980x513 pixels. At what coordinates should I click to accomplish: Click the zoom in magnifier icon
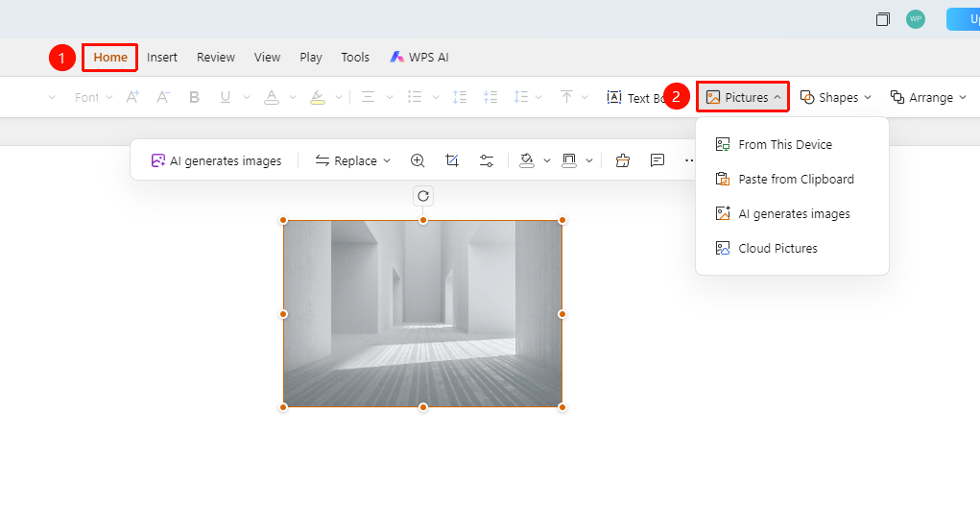point(418,160)
